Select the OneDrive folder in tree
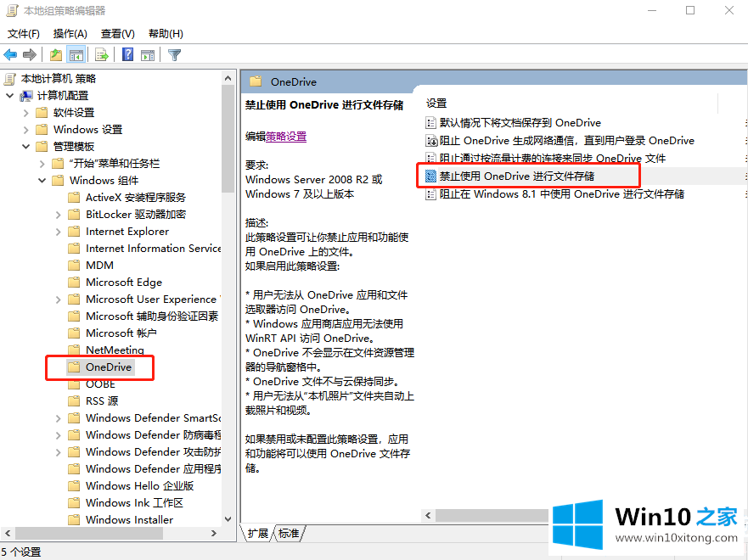Viewport: 748px width, 560px height. [108, 367]
